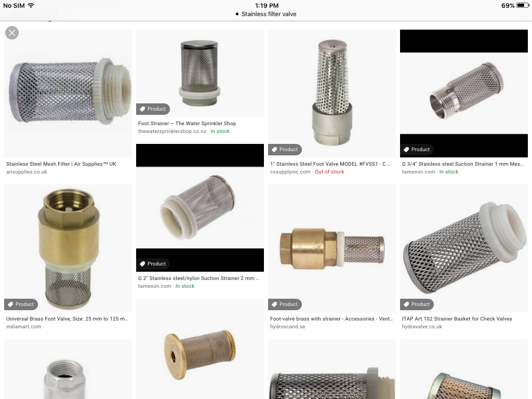532x399 pixels.
Task: Tap Product tag on Universal Brass Foot Valve
Action: click(x=21, y=304)
